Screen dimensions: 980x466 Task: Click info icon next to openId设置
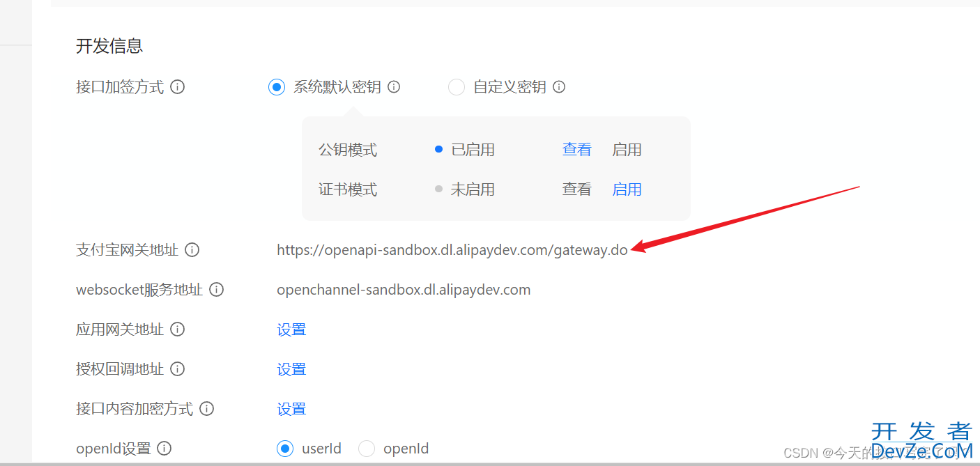(164, 449)
